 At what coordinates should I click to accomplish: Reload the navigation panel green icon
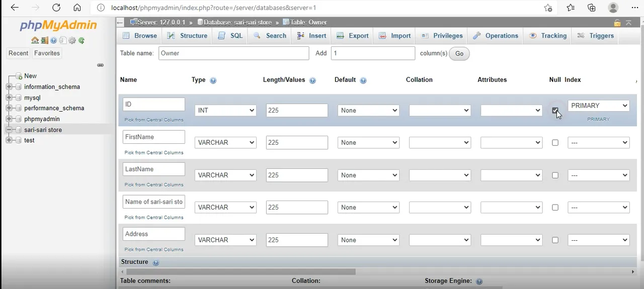point(82,41)
